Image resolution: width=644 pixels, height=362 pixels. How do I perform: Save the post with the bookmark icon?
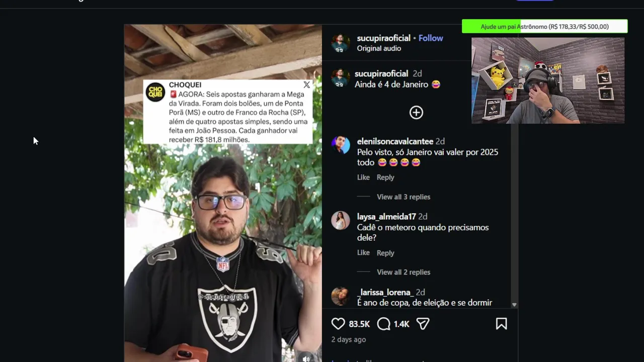(501, 324)
